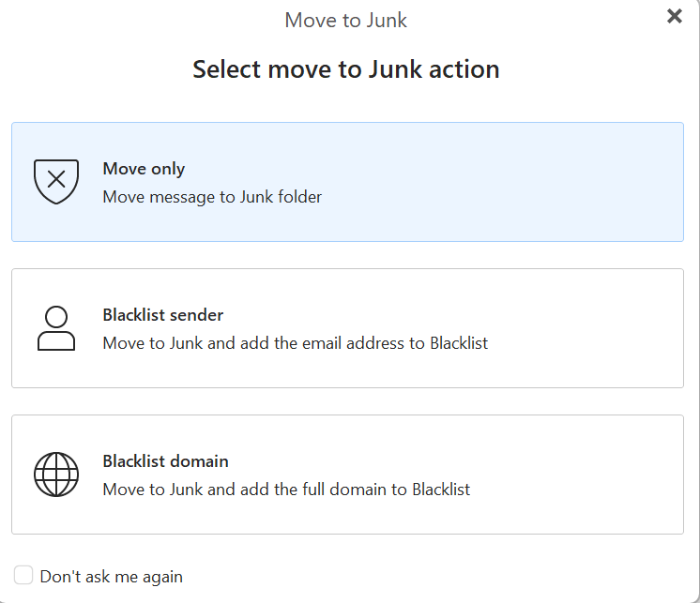
Task: Click the "Don't ask me again" label text
Action: (111, 577)
